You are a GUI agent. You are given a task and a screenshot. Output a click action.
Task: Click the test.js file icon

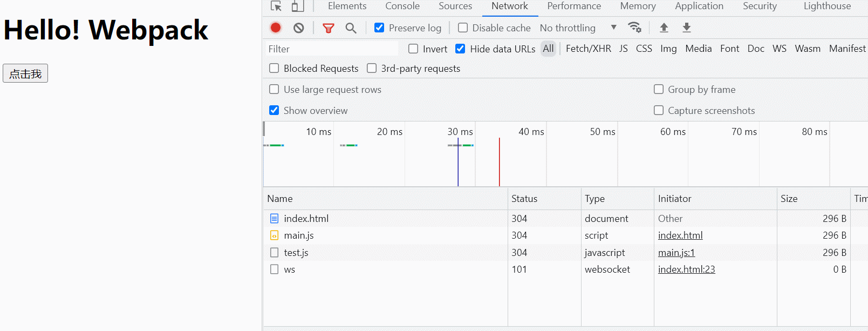click(274, 253)
